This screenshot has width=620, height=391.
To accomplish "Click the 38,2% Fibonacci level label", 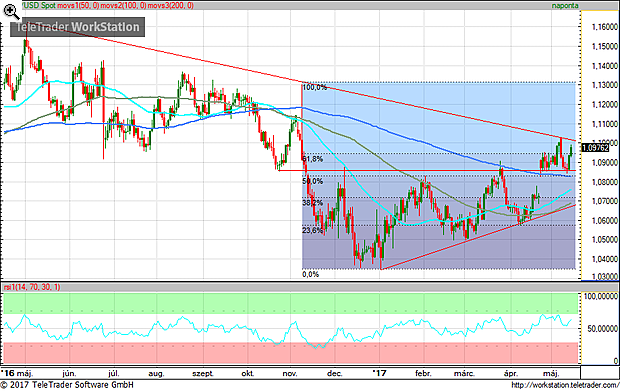I will (313, 203).
